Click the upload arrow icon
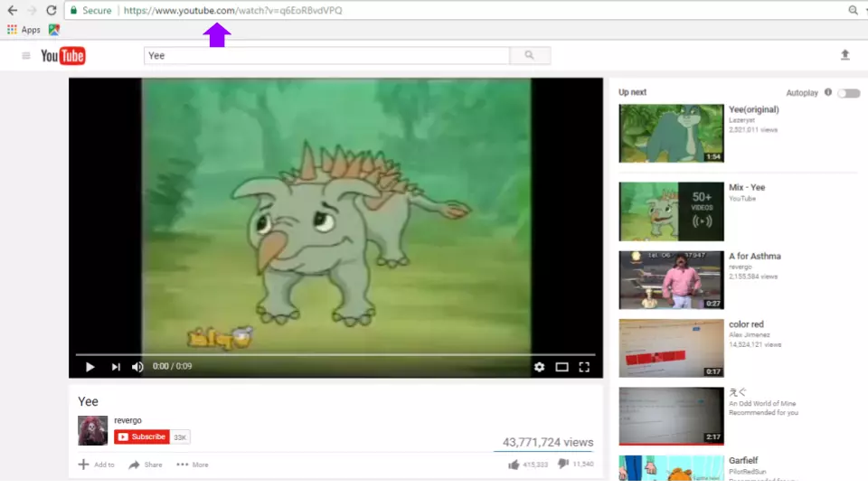The image size is (868, 488). 844,55
